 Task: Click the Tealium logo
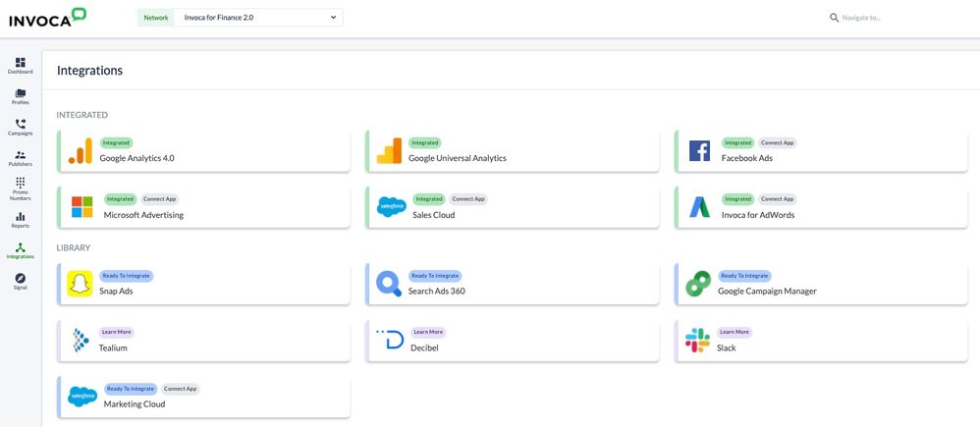(80, 340)
